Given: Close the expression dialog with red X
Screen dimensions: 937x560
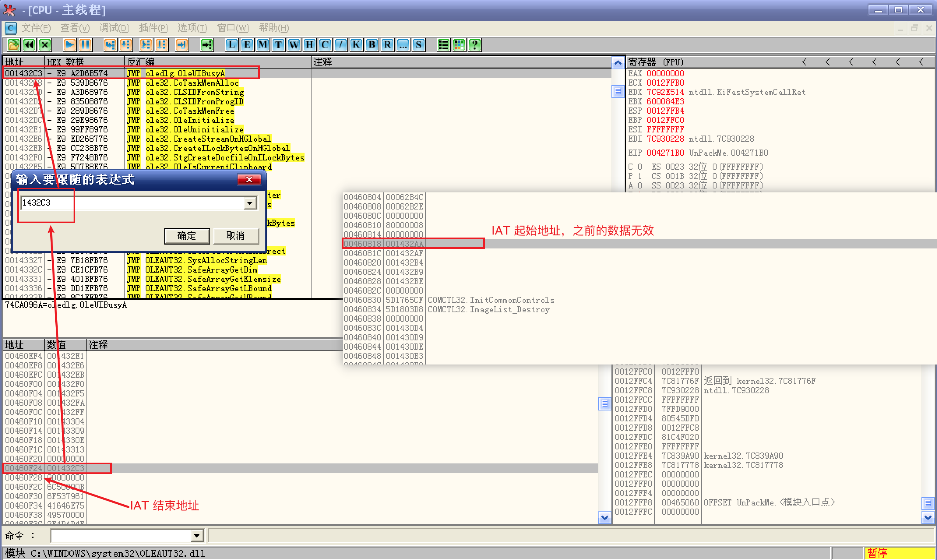Looking at the screenshot, I should pos(249,179).
